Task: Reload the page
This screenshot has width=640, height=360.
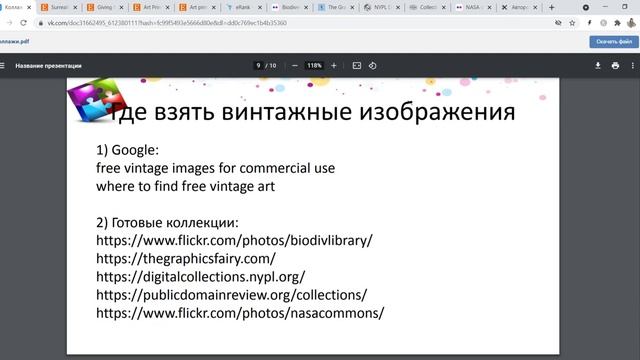Action: coord(23,23)
